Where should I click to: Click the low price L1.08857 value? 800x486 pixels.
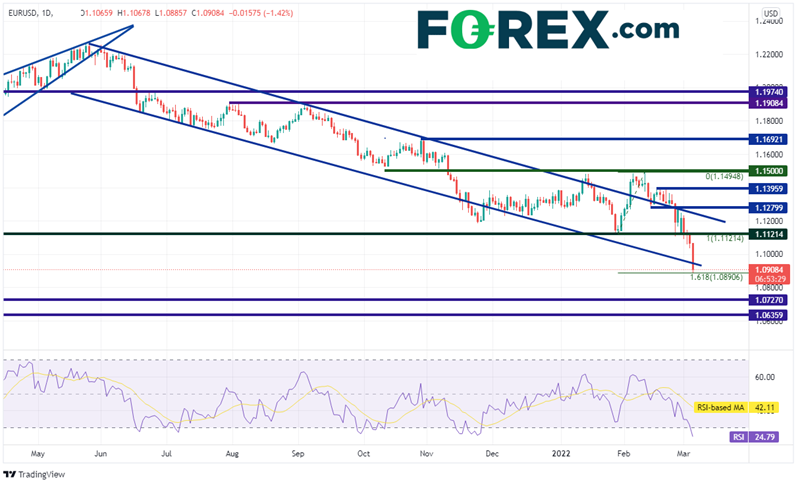[171, 13]
